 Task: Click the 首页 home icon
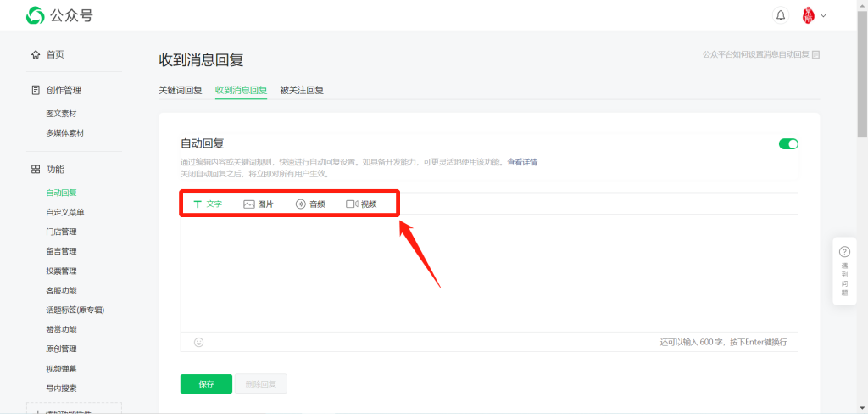point(36,54)
